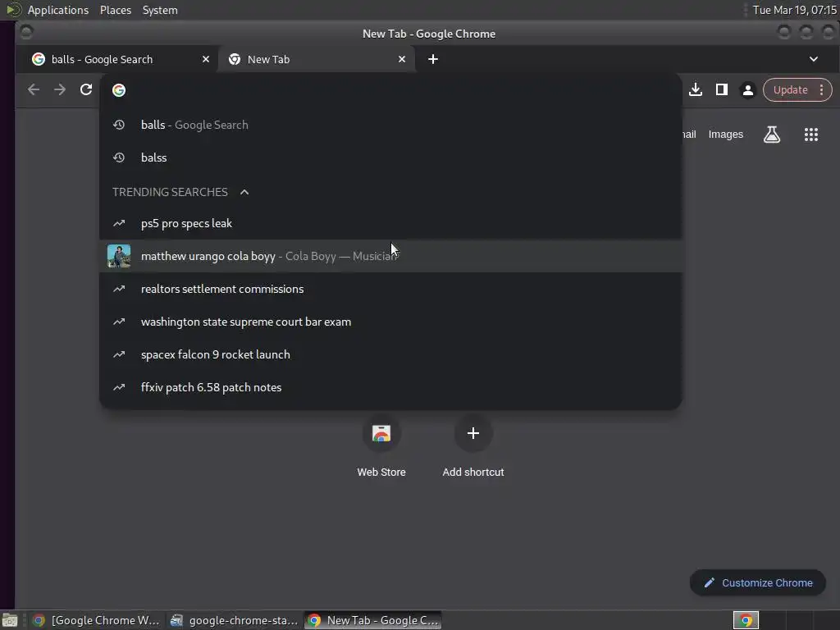
Task: Switch to Google Chrome W... taskbar window
Action: point(97,620)
